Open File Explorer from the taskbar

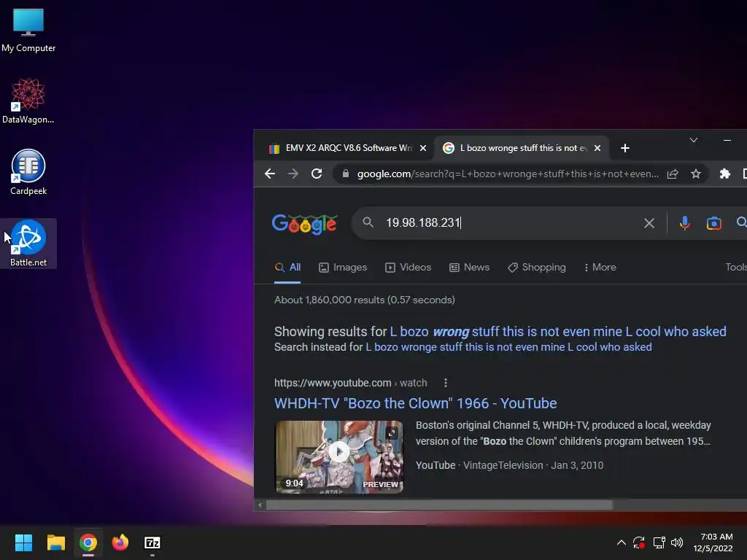pyautogui.click(x=55, y=542)
